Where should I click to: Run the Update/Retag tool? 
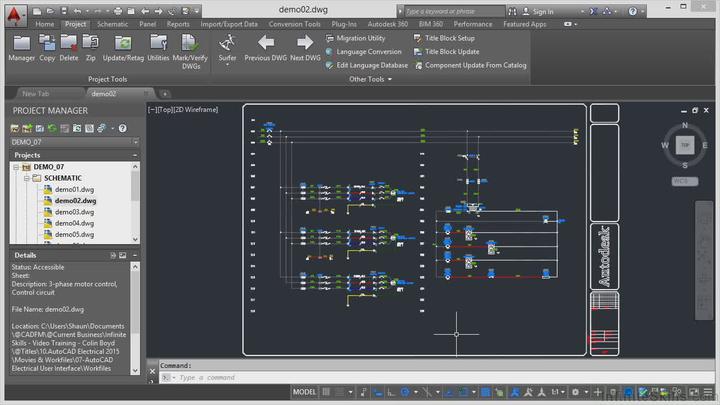tap(123, 48)
